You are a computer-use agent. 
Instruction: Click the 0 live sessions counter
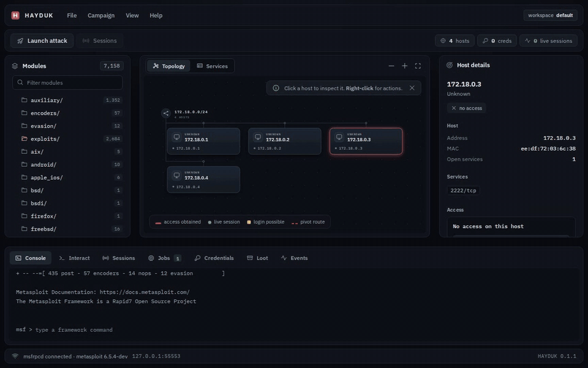(x=548, y=40)
